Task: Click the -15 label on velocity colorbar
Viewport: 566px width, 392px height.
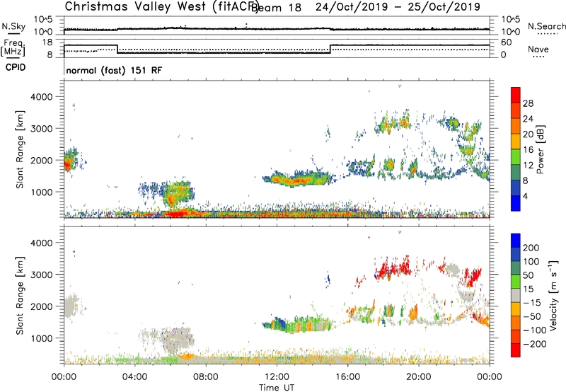Action: (x=532, y=303)
